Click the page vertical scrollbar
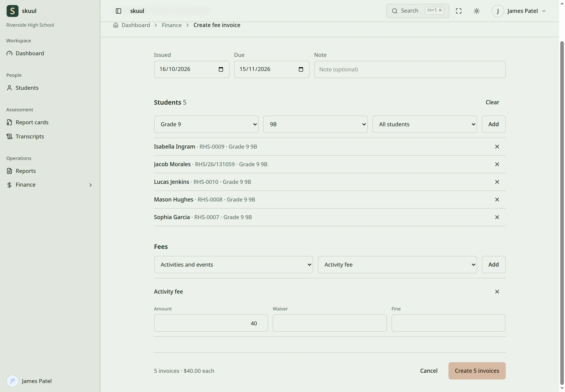 pyautogui.click(x=562, y=213)
